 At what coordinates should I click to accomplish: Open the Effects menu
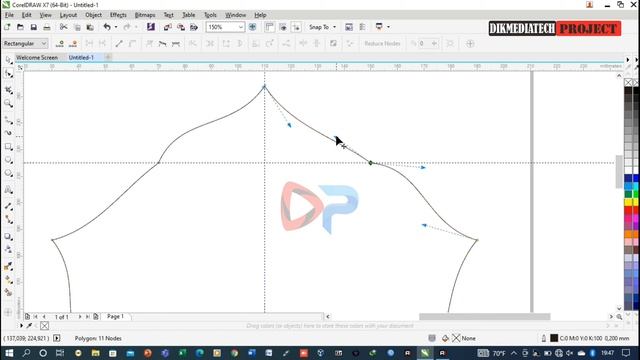pyautogui.click(x=118, y=15)
